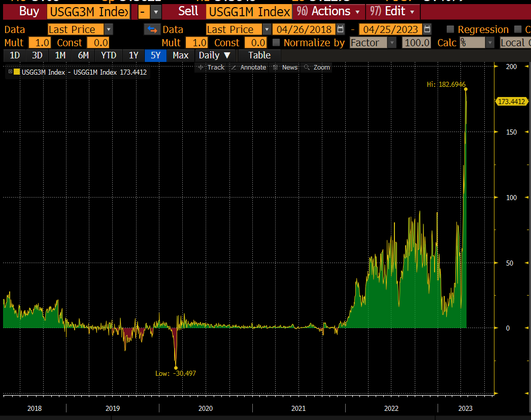Click the 150 value on the y-axis
The image size is (531, 420).
511,132
